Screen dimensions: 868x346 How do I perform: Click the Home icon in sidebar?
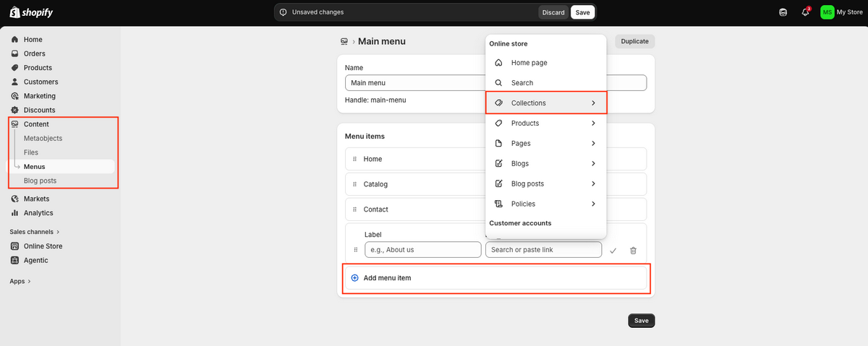(x=15, y=40)
